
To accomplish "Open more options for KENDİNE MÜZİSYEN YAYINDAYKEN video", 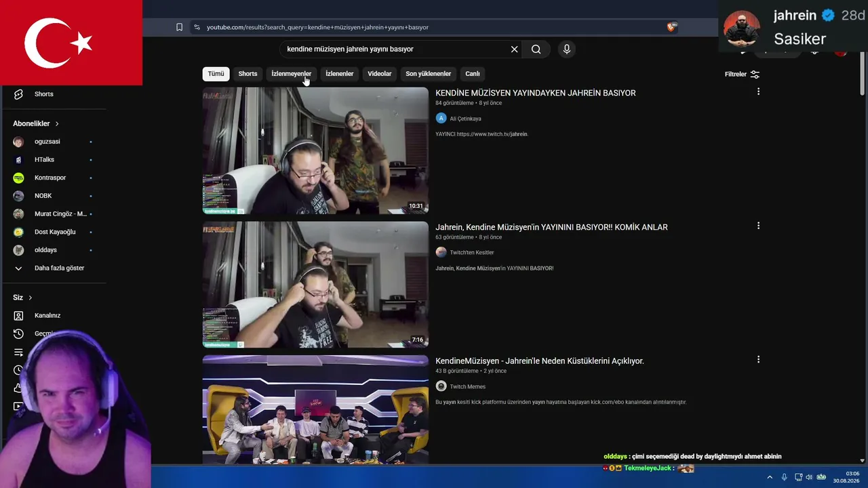I will (758, 91).
